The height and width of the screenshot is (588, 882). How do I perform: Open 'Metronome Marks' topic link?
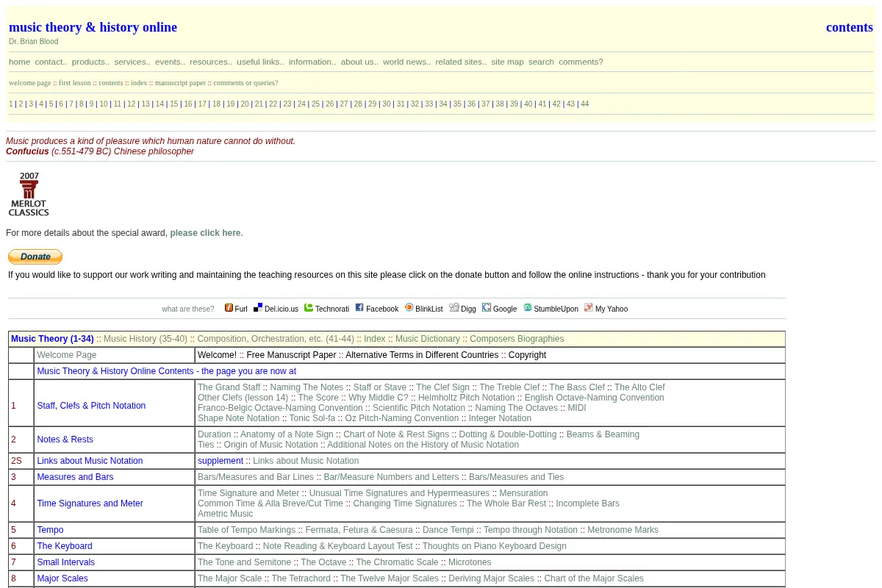coord(623,530)
